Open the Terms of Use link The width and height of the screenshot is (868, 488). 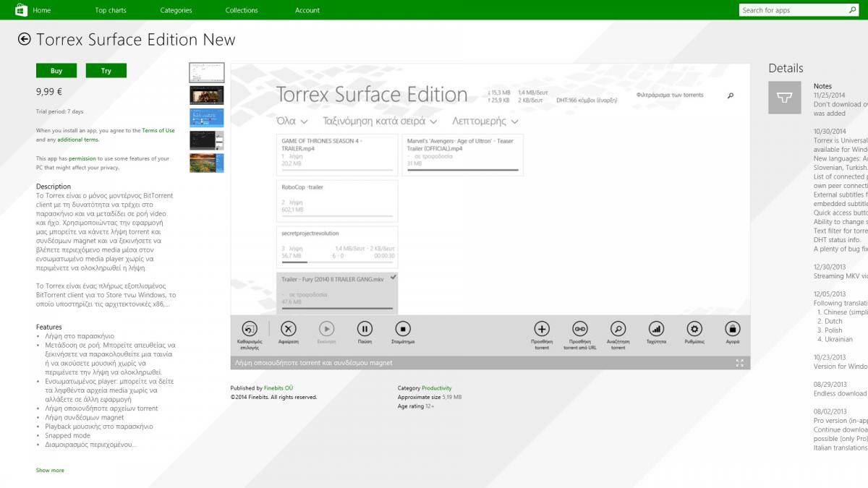click(158, 131)
